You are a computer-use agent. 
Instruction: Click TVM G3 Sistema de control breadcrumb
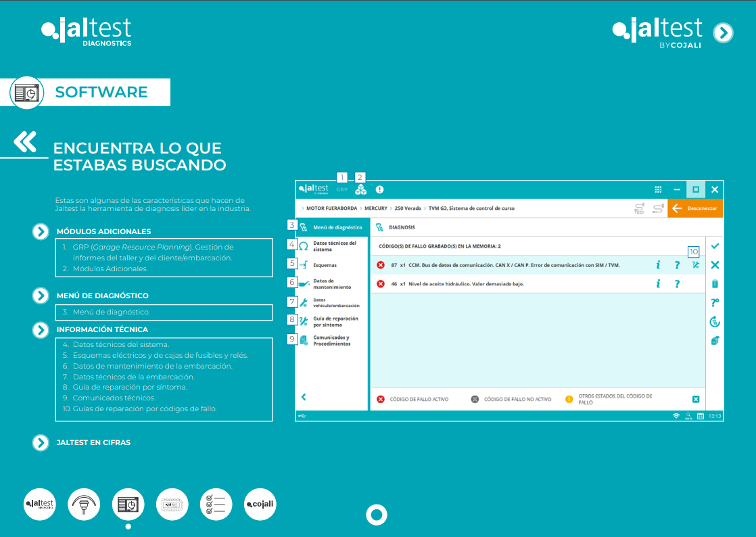click(471, 209)
